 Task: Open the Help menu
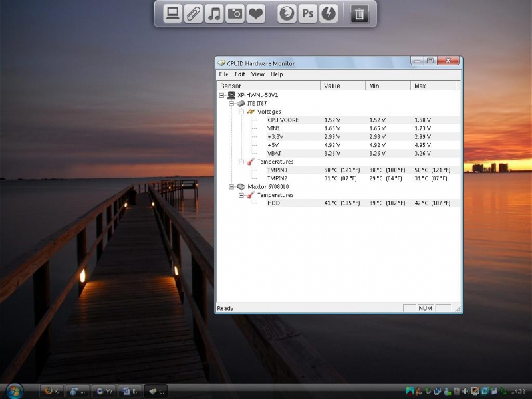click(x=277, y=74)
